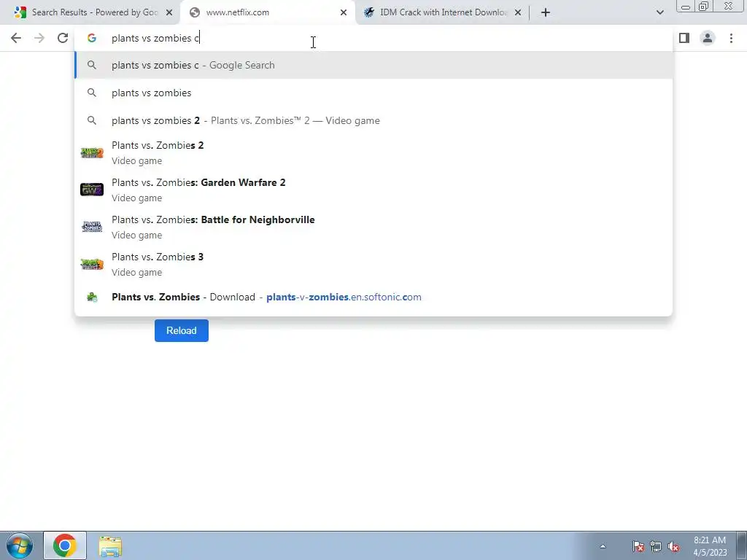Pick Plants vs. Zombies 2 Video game entry
Screen dimensions: 747x560
pos(373,153)
